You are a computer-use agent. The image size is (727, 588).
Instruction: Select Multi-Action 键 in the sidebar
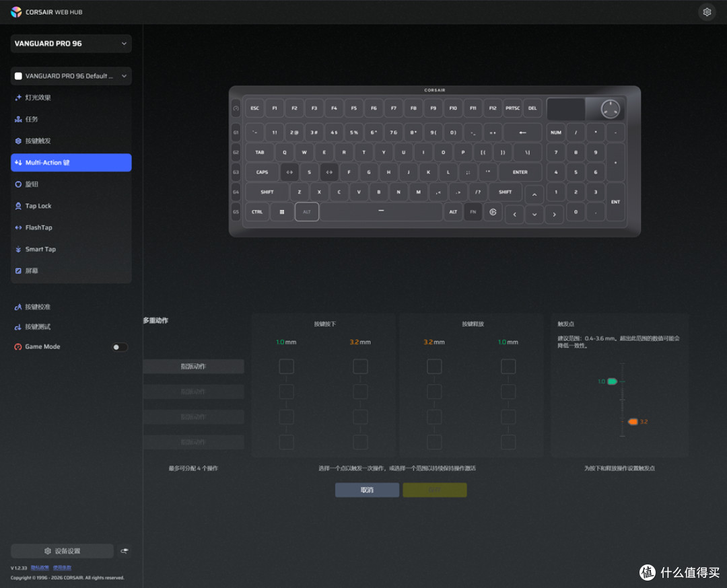point(71,163)
